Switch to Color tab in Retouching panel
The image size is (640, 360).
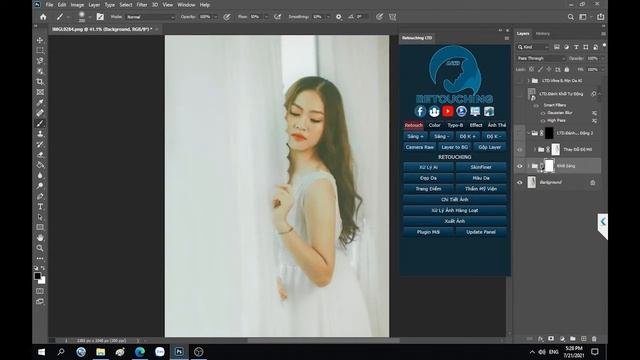(434, 125)
